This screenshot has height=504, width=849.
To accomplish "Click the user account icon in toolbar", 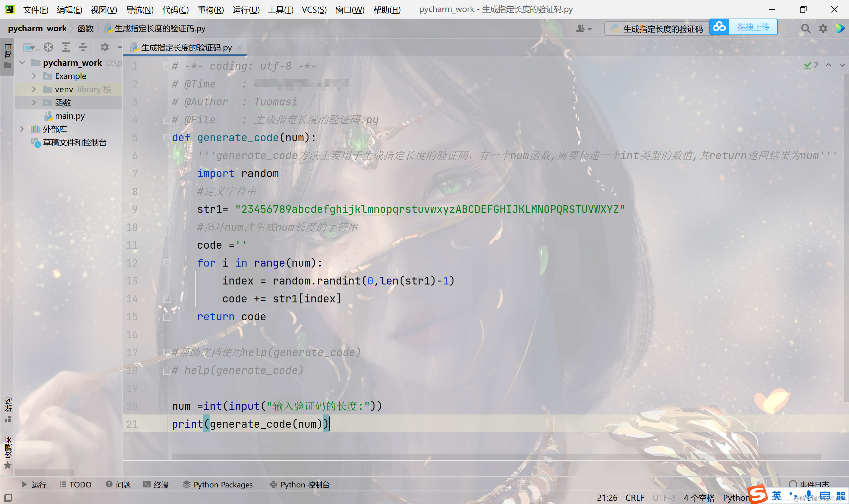I will (x=583, y=29).
